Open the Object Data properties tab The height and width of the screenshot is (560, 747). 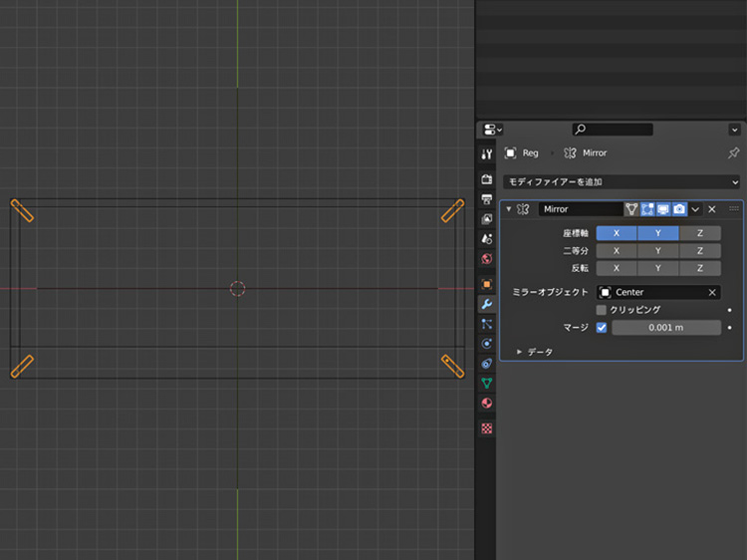[x=486, y=383]
